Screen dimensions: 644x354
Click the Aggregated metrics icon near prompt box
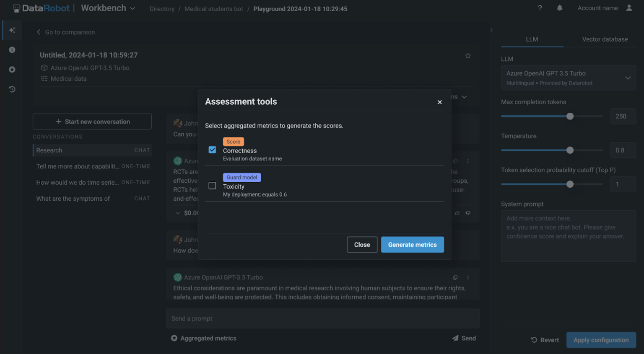[x=174, y=338]
